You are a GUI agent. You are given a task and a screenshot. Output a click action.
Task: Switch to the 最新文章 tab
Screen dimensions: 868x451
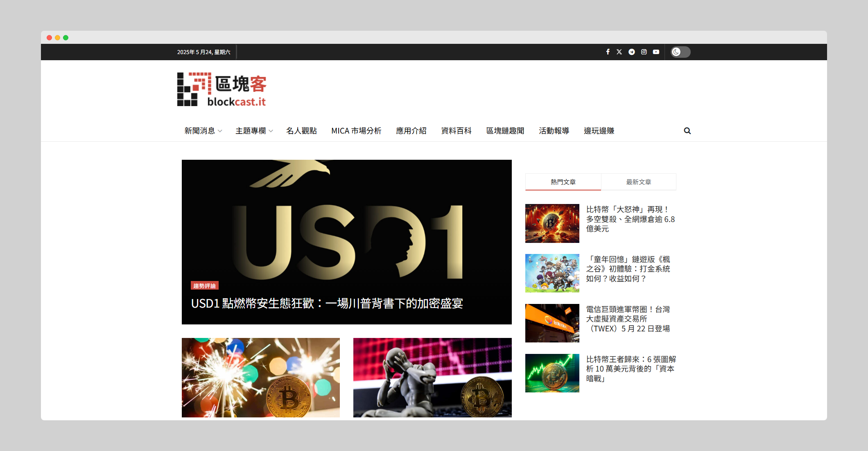(638, 182)
